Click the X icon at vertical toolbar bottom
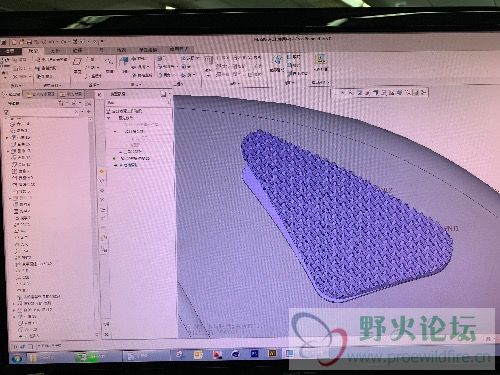Viewport: 500px width, 375px height. (106, 334)
